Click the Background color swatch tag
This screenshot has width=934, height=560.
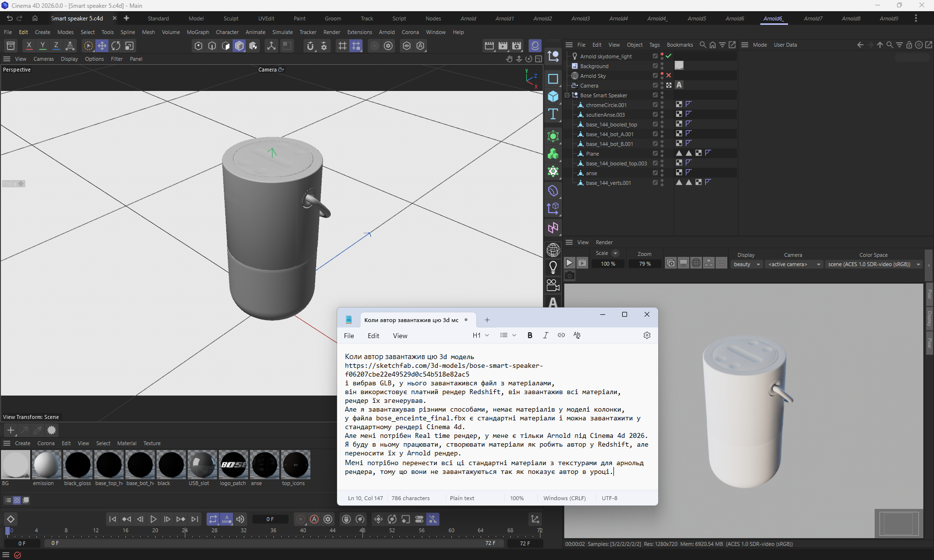[x=679, y=66]
